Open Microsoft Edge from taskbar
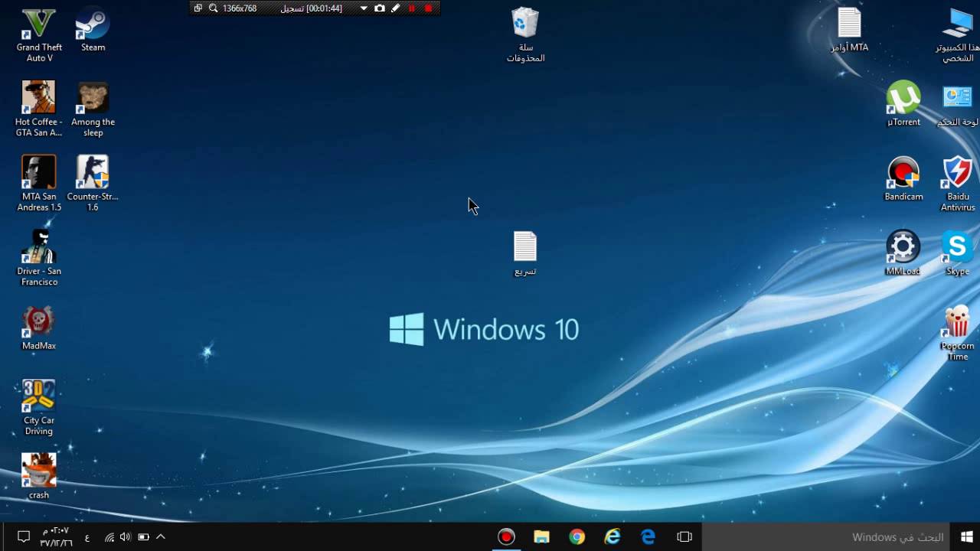This screenshot has width=980, height=551. [648, 537]
